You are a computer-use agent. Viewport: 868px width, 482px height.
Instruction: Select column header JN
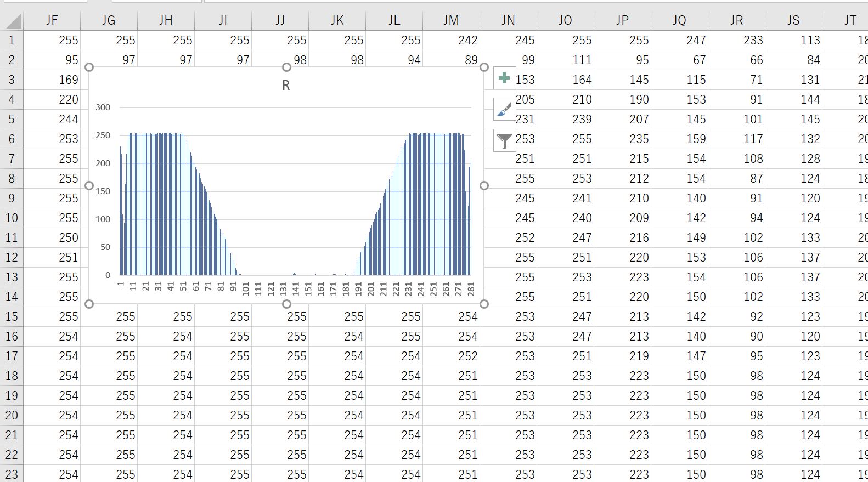(508, 20)
